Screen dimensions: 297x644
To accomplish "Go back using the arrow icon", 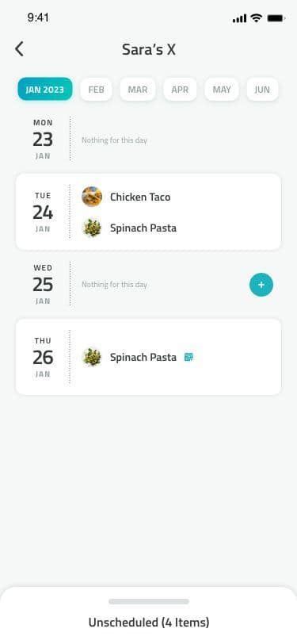I will (19, 49).
